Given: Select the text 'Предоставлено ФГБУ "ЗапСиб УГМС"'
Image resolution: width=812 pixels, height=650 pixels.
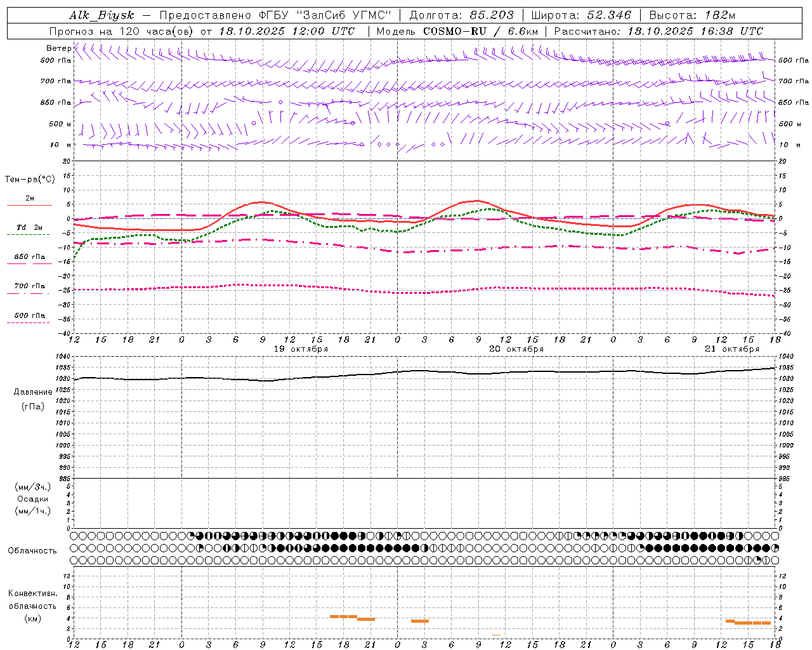Looking at the screenshot, I should click(276, 16).
